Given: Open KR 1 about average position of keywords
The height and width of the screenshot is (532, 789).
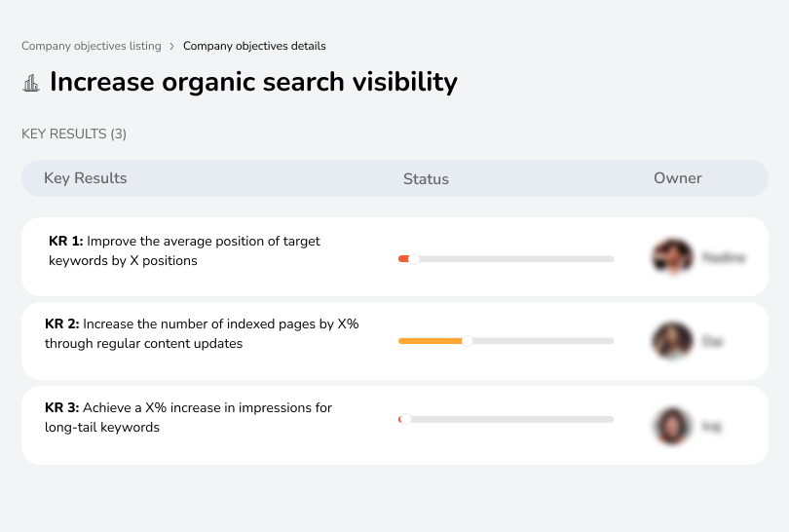Looking at the screenshot, I should 184,250.
